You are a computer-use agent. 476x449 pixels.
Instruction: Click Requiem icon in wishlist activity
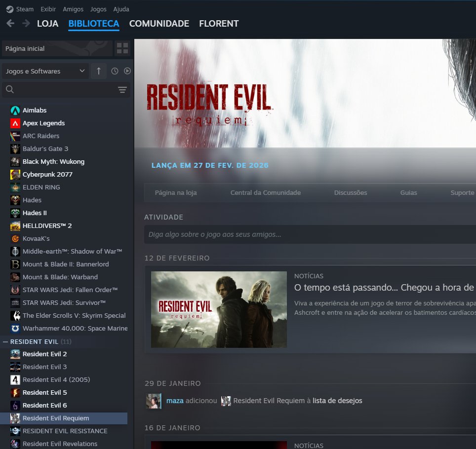[226, 401]
